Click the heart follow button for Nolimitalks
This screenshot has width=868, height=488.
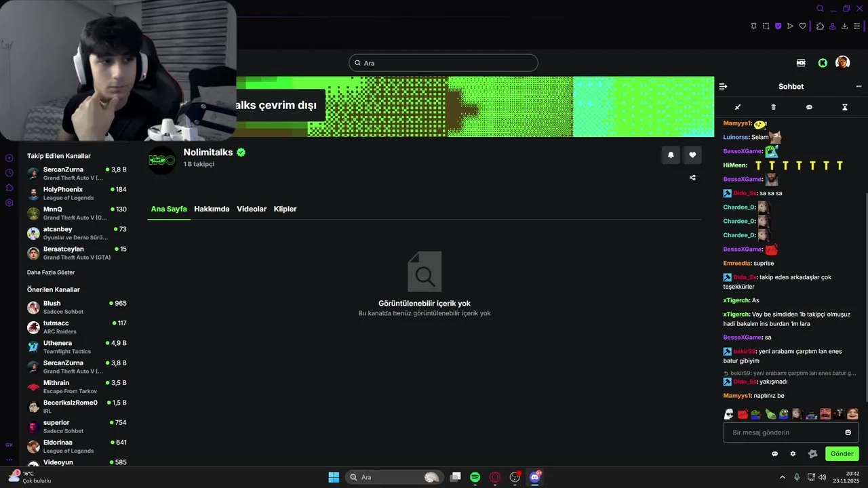coord(692,155)
